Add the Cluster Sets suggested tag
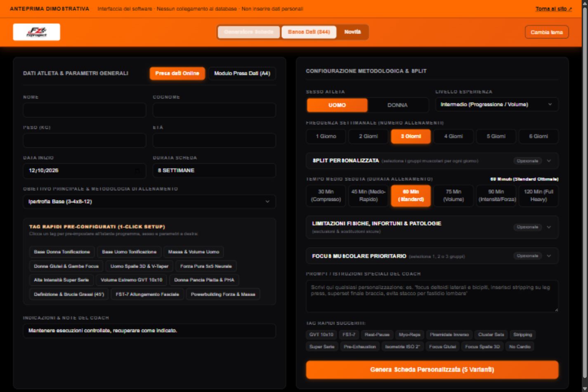588x392 pixels. pos(491,335)
